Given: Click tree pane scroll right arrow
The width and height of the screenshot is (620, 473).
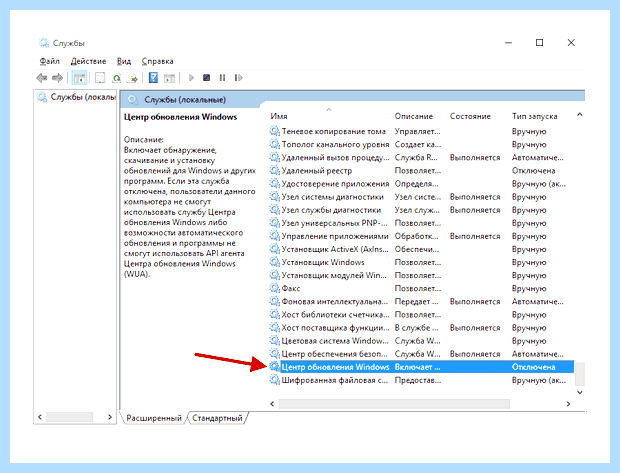Looking at the screenshot, I should (110, 417).
